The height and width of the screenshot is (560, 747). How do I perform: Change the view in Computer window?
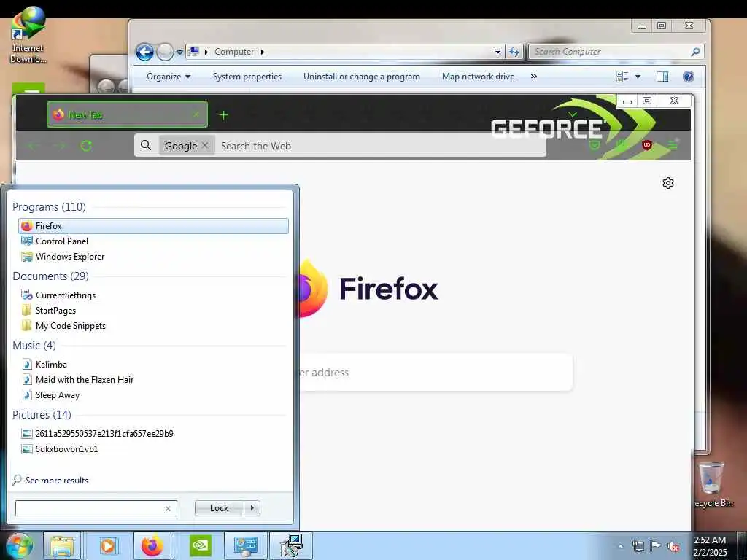(x=622, y=76)
